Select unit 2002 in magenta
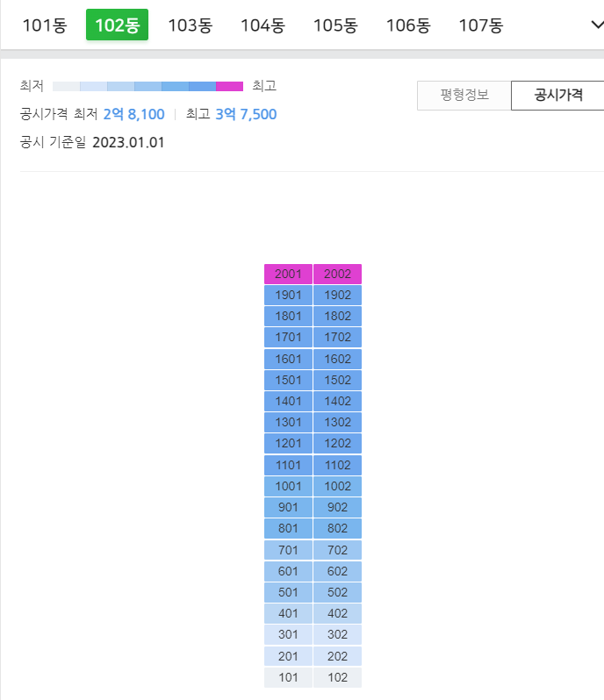Image resolution: width=604 pixels, height=700 pixels. click(x=337, y=274)
